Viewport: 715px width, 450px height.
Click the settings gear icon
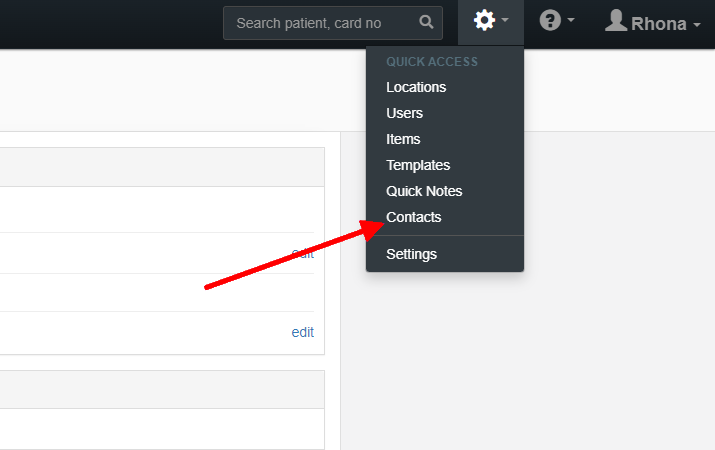(484, 21)
